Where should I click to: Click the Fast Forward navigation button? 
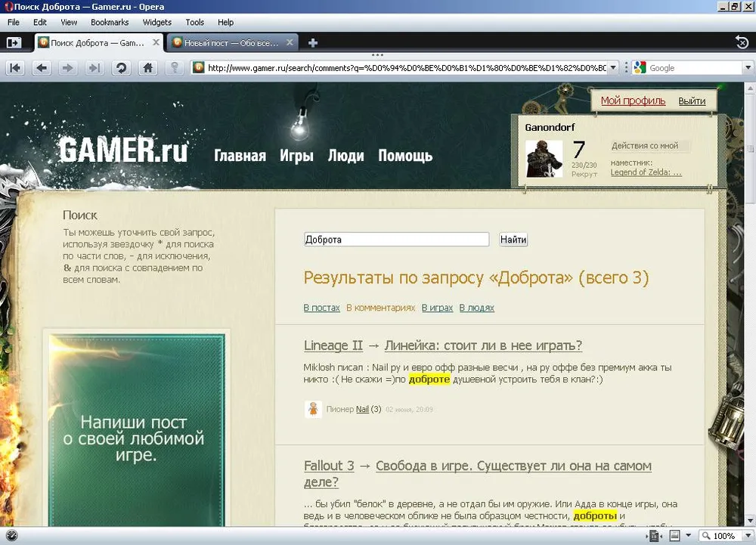(94, 68)
